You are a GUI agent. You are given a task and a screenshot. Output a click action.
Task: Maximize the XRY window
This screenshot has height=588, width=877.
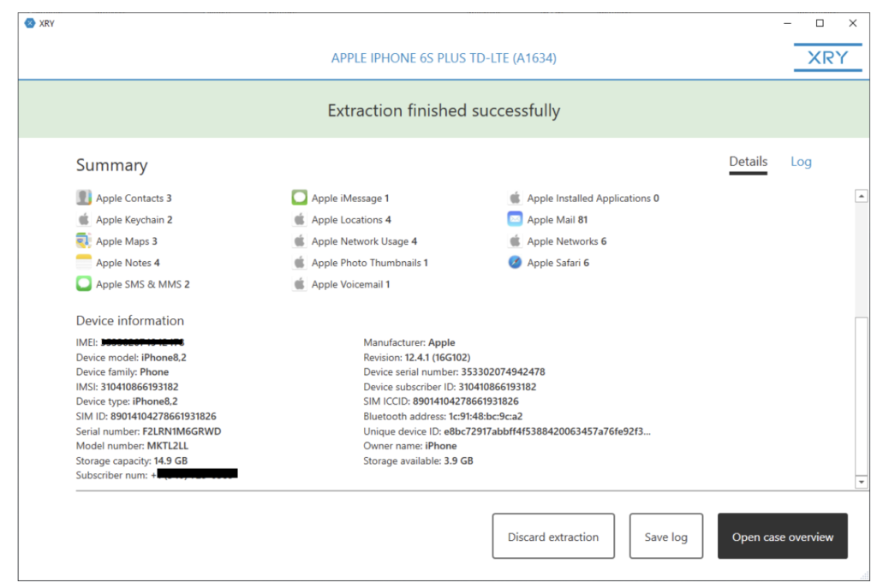pyautogui.click(x=820, y=23)
